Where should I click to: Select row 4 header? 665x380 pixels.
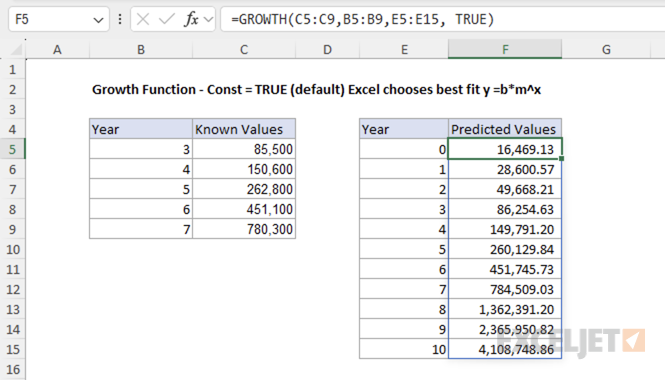pyautogui.click(x=12, y=129)
